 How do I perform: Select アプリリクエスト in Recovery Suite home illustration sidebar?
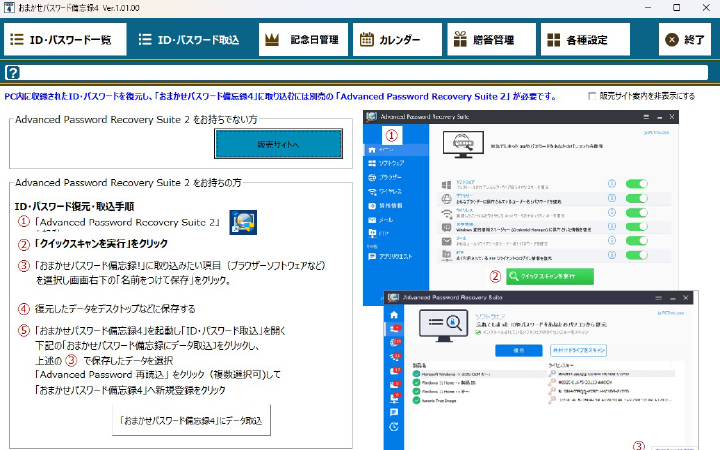click(396, 257)
